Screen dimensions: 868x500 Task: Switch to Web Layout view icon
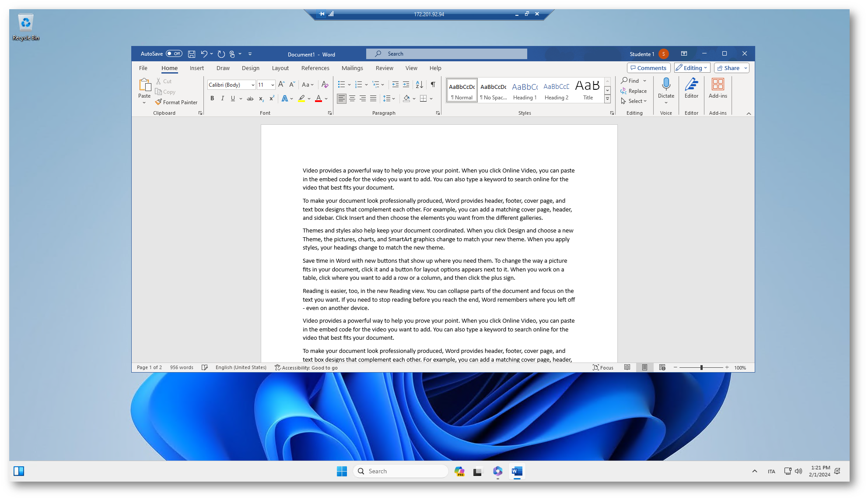pos(662,367)
